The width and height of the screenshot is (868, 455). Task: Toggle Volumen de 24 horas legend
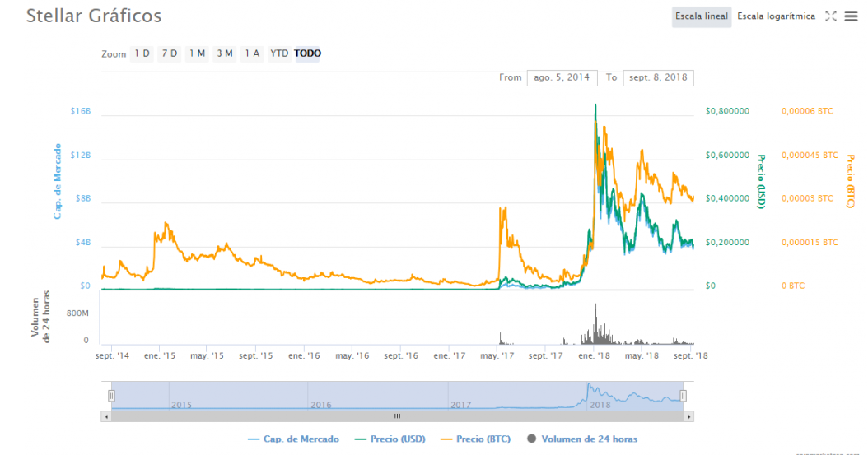click(582, 439)
